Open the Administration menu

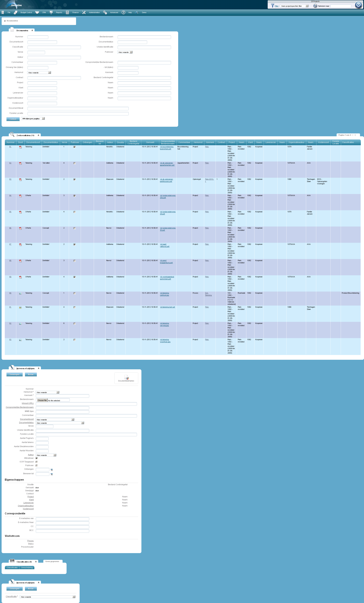94,12
